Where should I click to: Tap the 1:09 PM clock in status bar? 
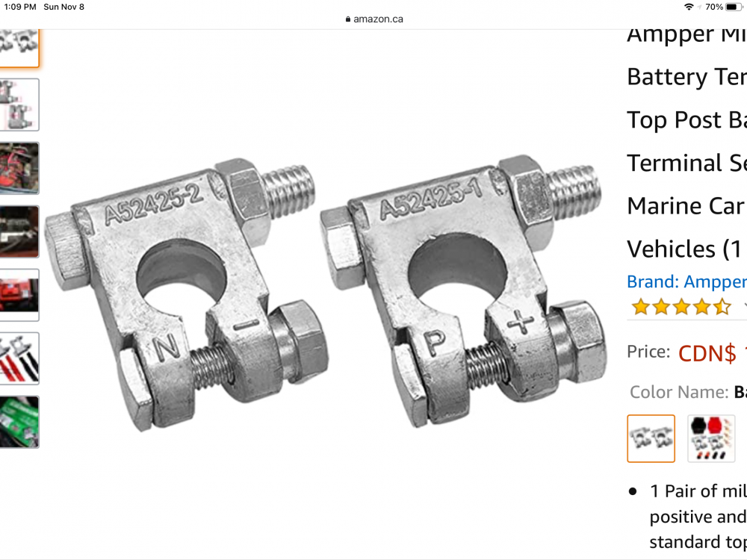click(x=20, y=7)
